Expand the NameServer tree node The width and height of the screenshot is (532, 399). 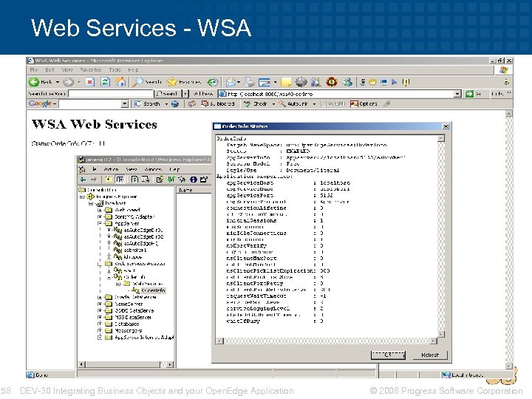point(100,304)
